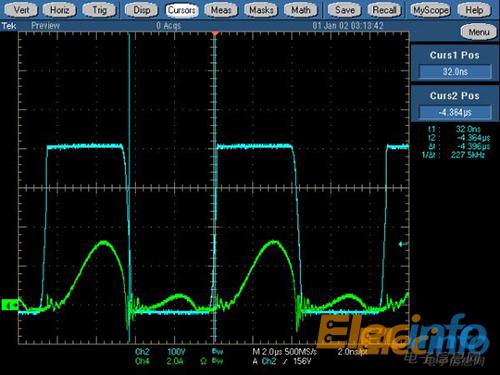Screen dimensions: 500x375
Task: Open the MyScope button
Action: click(x=430, y=10)
